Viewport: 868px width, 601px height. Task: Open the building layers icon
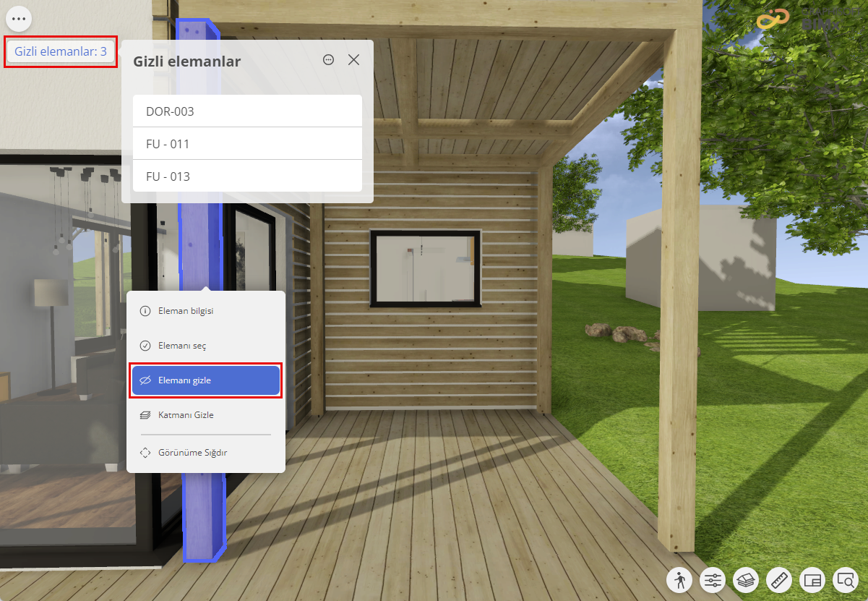(x=746, y=580)
